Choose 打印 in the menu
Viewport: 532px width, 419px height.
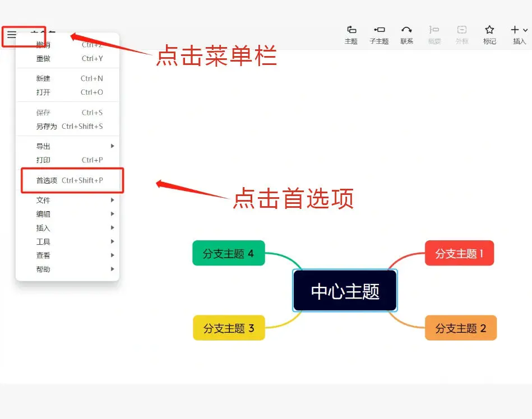[x=44, y=160]
